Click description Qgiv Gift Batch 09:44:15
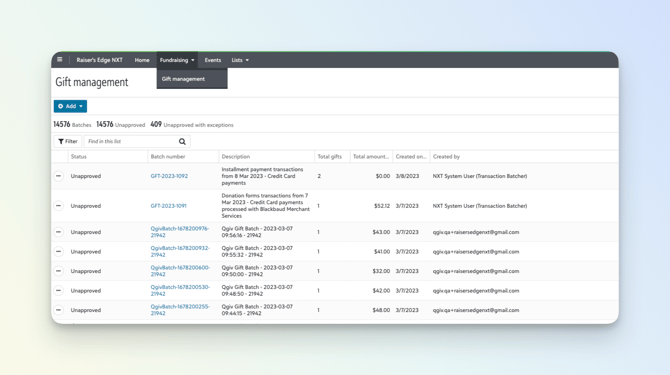The width and height of the screenshot is (670, 375). coord(257,310)
